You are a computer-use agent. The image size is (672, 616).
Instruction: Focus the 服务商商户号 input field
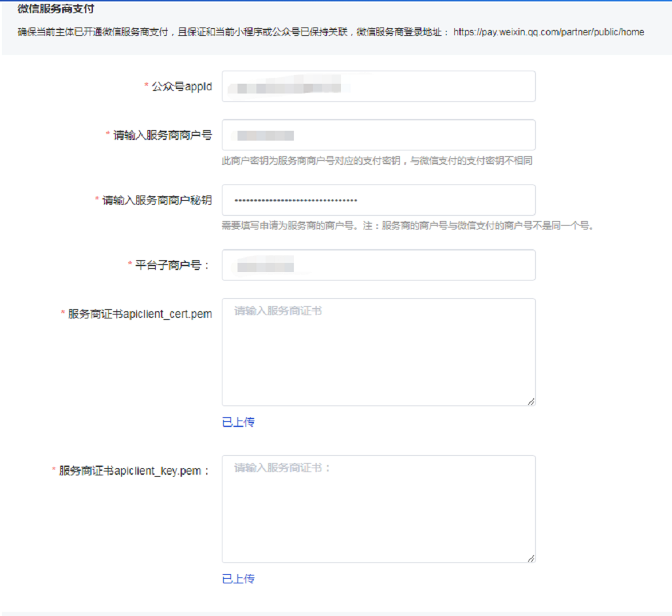pyautogui.click(x=378, y=135)
